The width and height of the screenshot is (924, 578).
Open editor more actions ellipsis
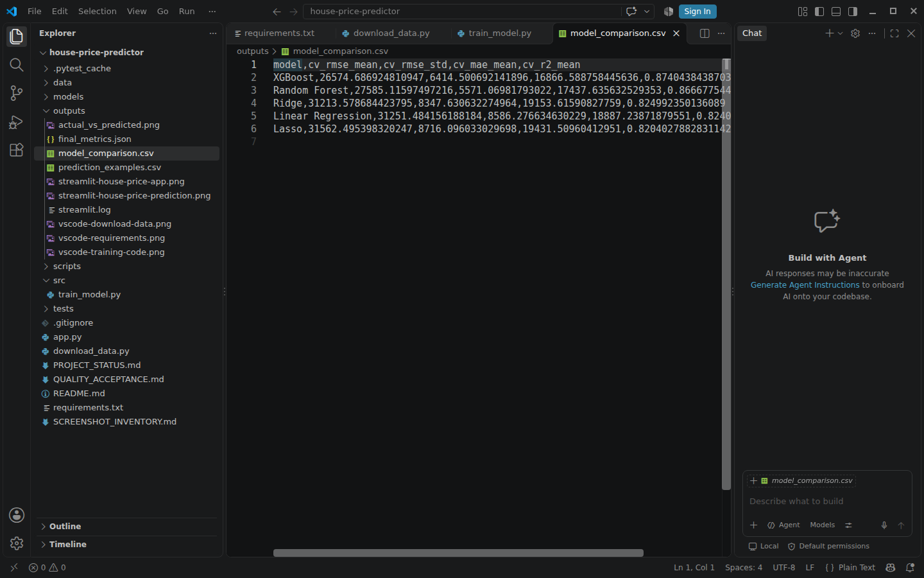click(x=721, y=33)
